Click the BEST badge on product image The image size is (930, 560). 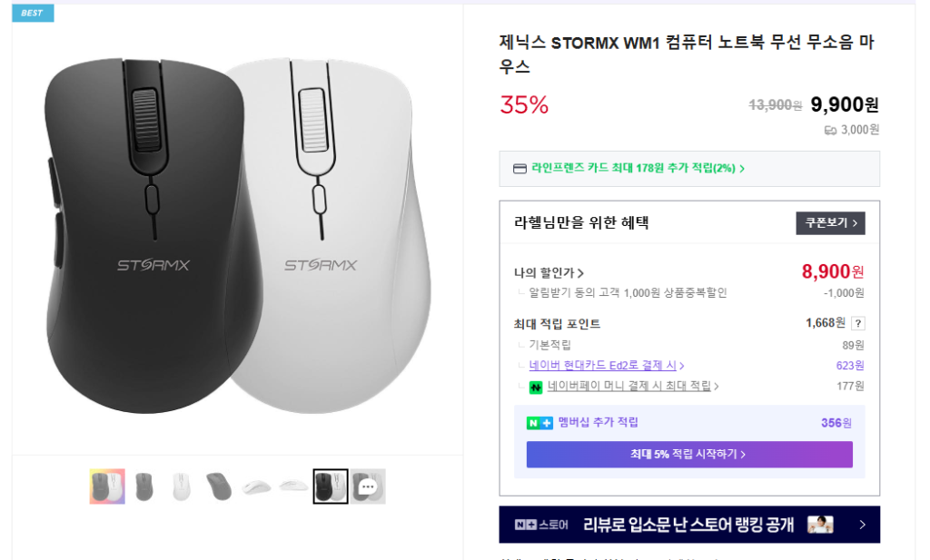(33, 13)
